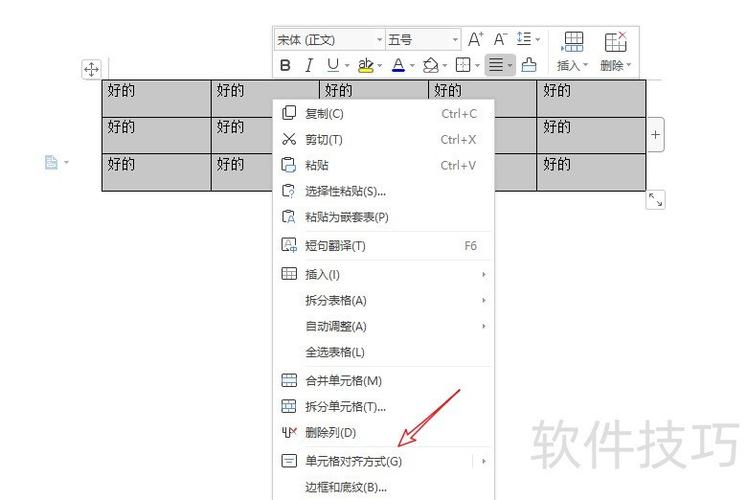Toggle italic formatting in mini toolbar
747x500 pixels.
(x=309, y=65)
